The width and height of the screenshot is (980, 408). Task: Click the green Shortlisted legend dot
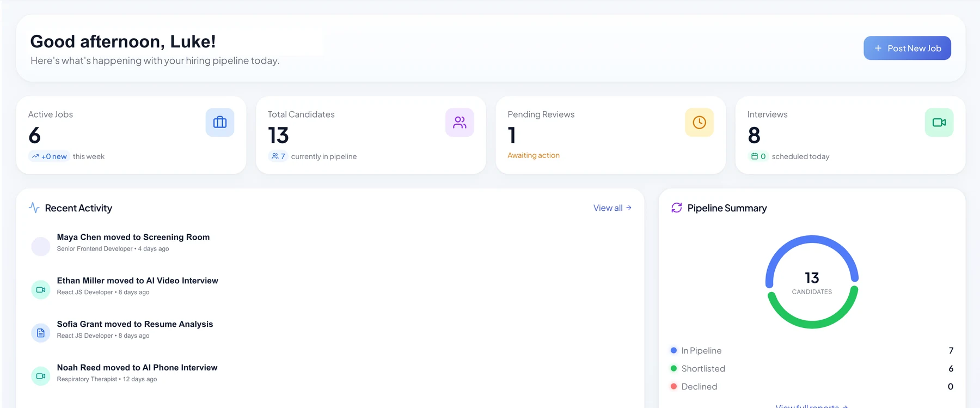[x=673, y=368]
